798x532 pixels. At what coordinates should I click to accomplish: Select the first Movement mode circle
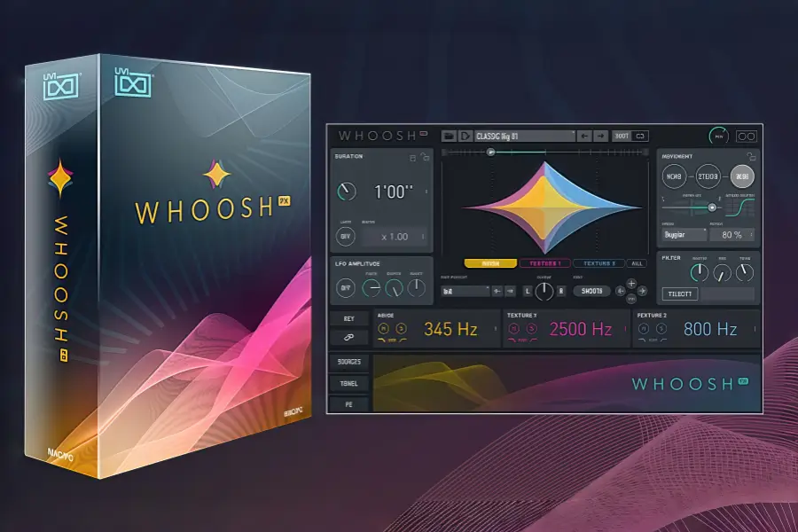click(674, 176)
